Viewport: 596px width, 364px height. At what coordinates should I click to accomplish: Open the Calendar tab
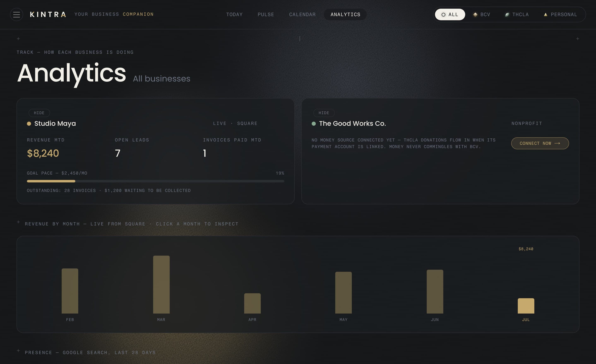pos(302,14)
